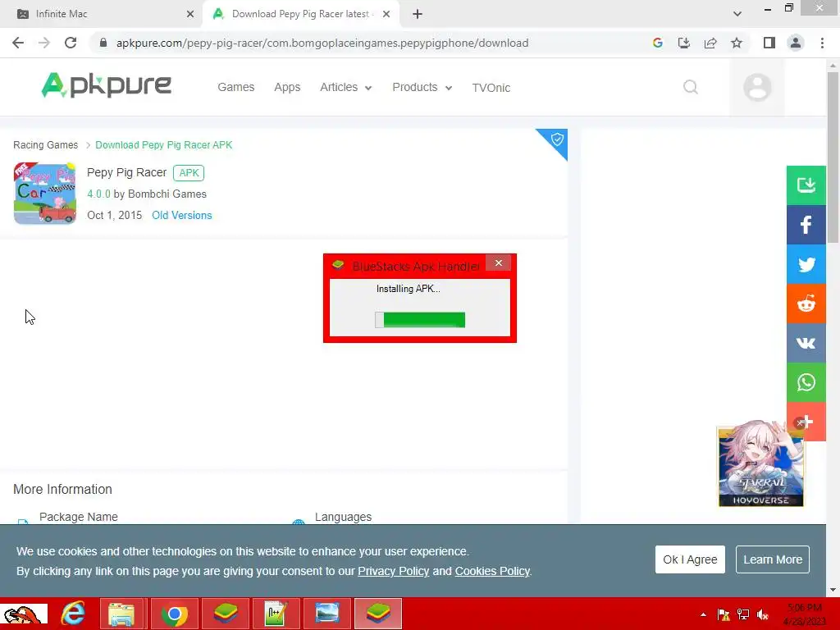Open the tab search chevron
Screen dimensions: 840x630
click(x=737, y=14)
